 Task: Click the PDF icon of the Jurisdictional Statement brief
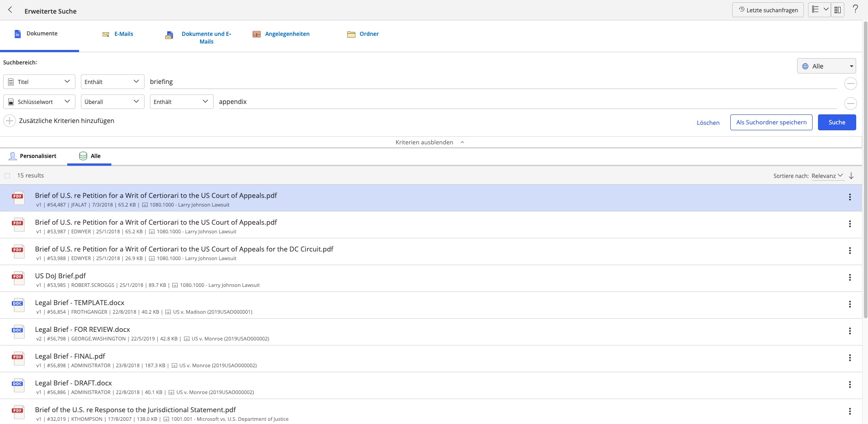18,412
